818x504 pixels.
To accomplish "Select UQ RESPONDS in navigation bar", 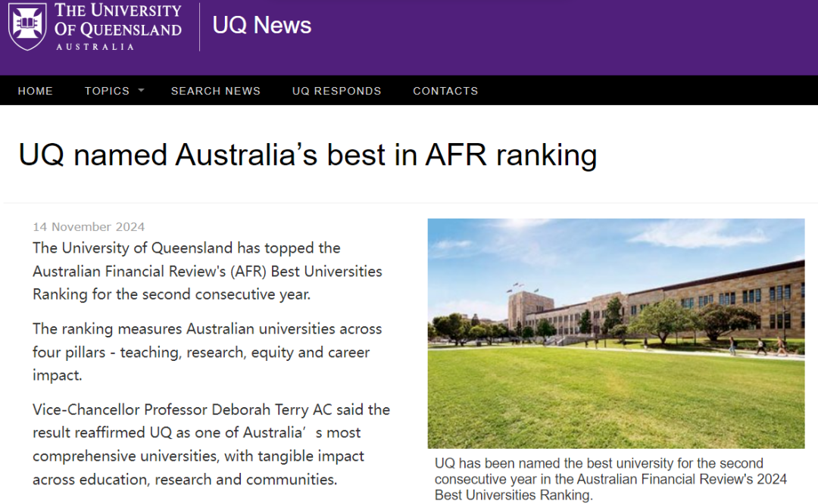I will (337, 91).
